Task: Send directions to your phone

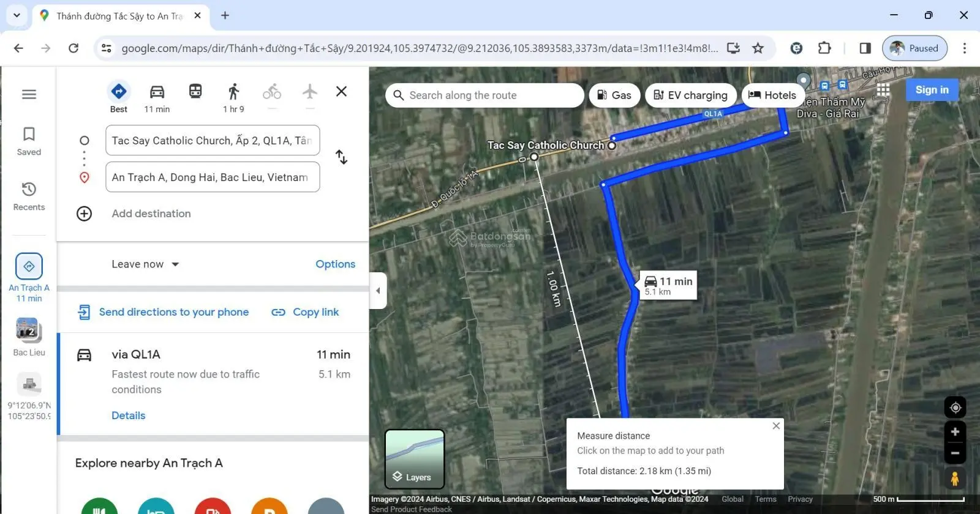Action: click(163, 312)
